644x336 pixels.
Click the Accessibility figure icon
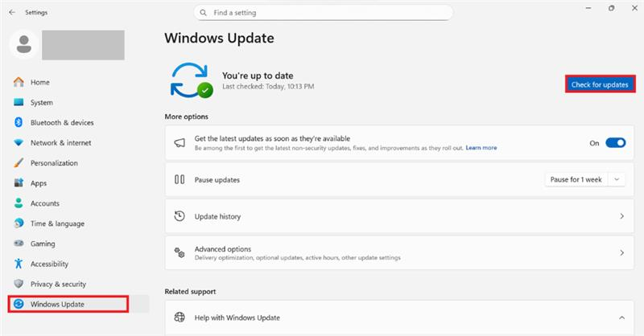click(x=19, y=264)
